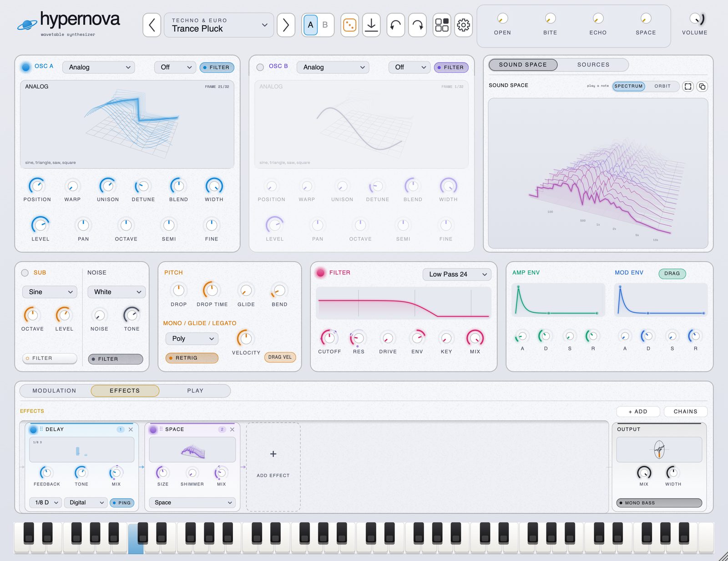Click the download/save preset icon

[x=371, y=25]
